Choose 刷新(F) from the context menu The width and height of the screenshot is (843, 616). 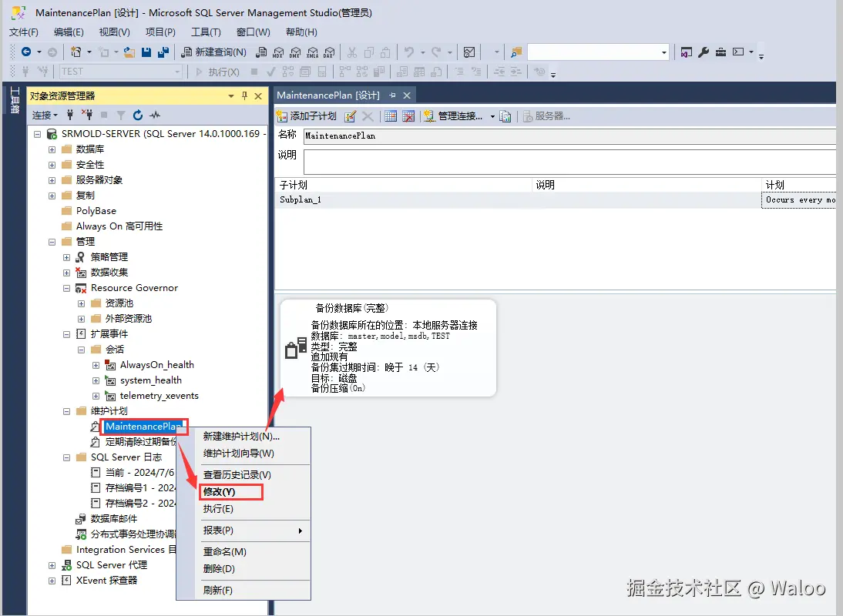[x=252, y=591]
